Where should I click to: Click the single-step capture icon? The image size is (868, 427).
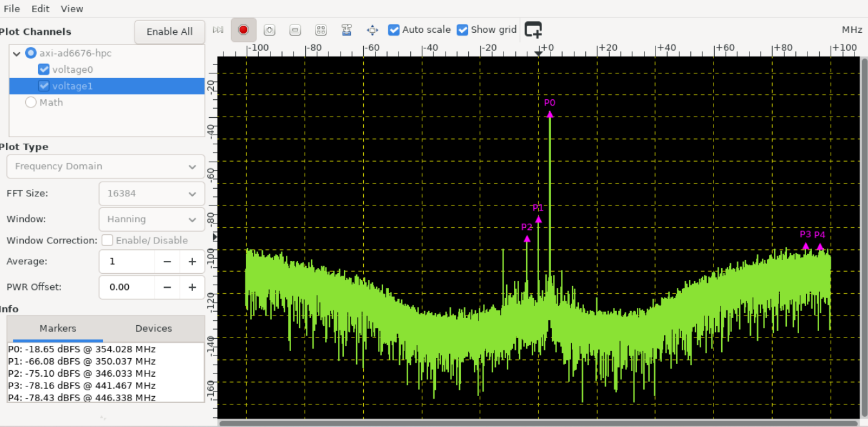218,30
